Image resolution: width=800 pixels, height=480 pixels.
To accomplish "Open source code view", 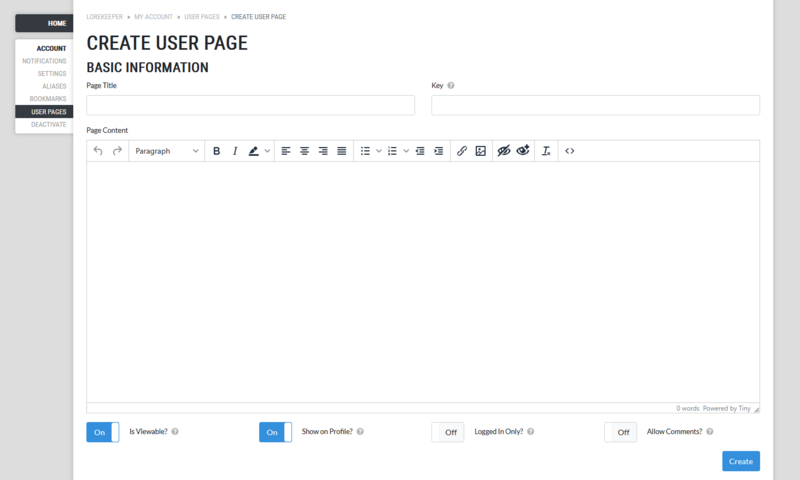I will 570,151.
